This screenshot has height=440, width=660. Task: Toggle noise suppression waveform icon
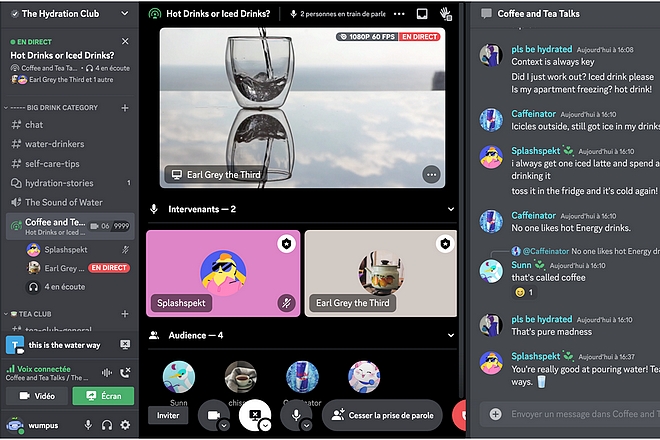pyautogui.click(x=107, y=372)
